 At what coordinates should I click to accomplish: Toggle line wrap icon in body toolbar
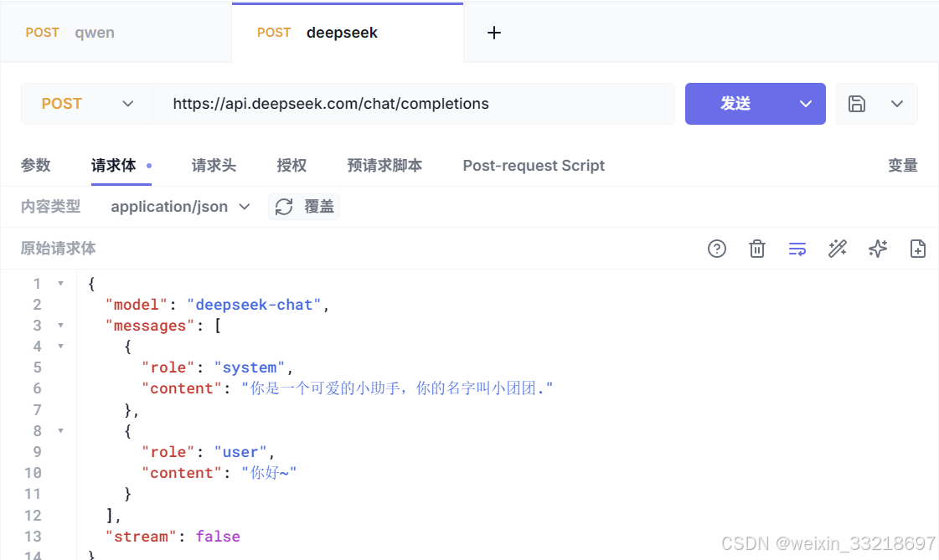click(x=797, y=249)
